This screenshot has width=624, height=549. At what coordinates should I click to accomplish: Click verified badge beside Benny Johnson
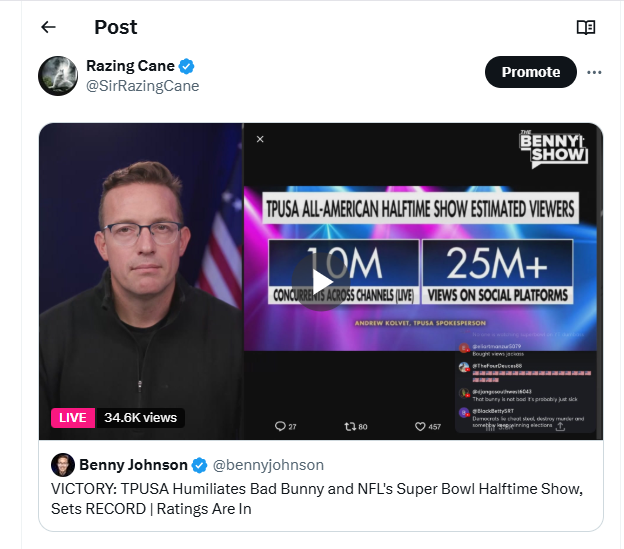tap(200, 464)
